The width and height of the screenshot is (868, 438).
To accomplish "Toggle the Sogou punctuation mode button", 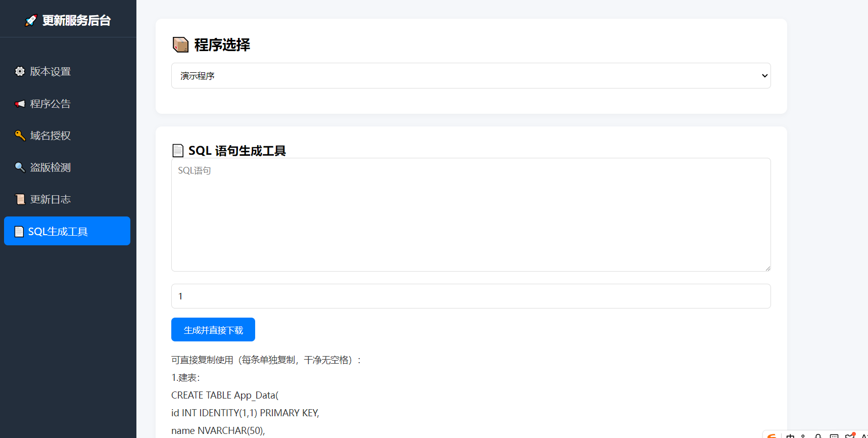I will (x=803, y=435).
